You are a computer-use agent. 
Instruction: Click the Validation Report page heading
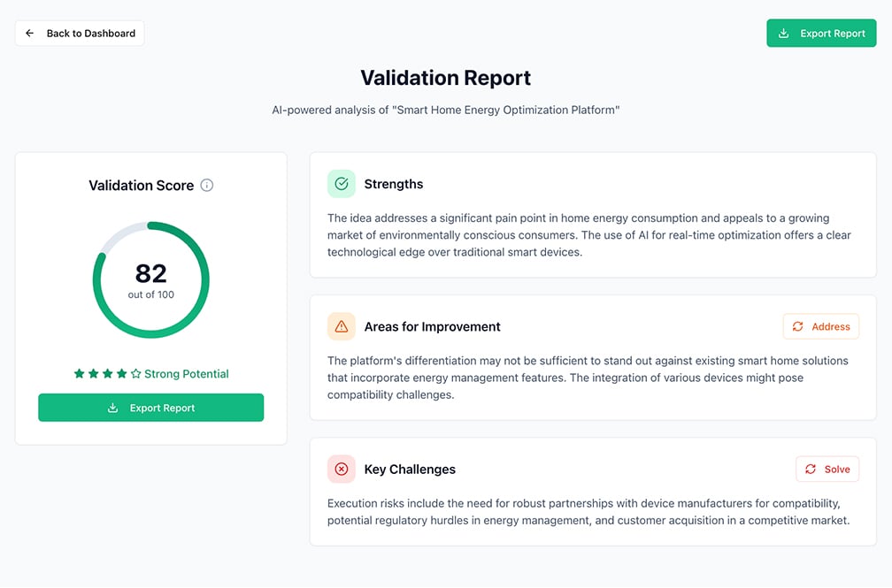[446, 78]
